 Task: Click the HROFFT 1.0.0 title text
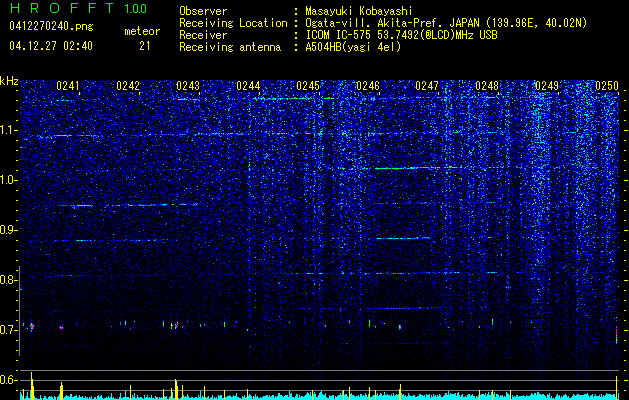click(78, 8)
